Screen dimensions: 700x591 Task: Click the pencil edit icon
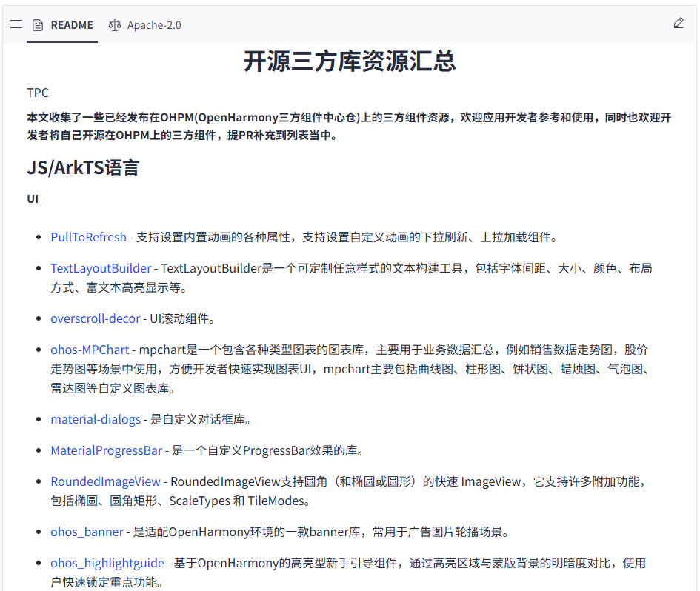tap(678, 23)
